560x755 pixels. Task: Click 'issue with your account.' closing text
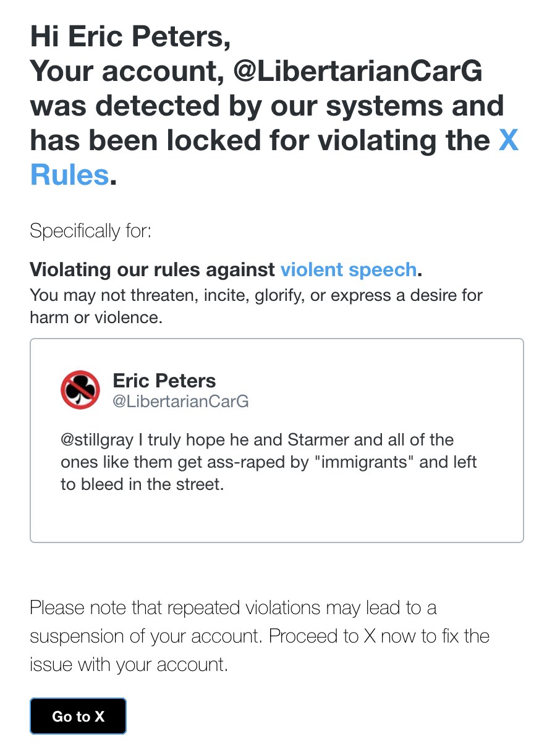click(x=129, y=665)
